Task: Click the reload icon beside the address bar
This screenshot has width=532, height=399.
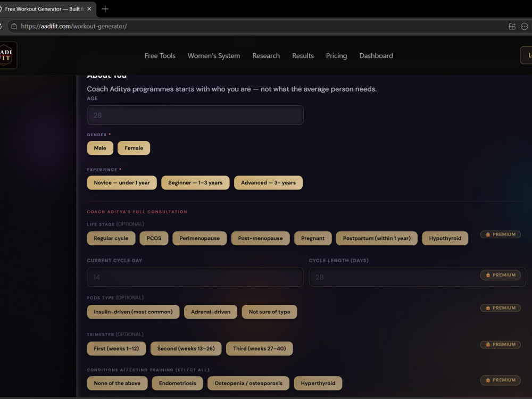Action: [x=1, y=26]
